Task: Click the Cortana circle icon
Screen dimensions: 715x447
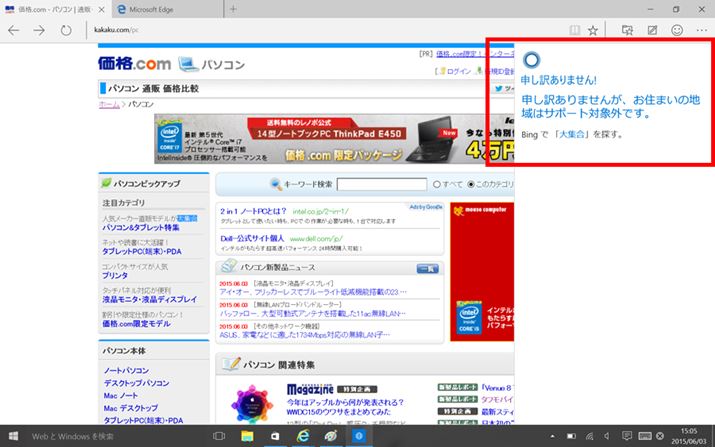Action: pyautogui.click(x=531, y=57)
